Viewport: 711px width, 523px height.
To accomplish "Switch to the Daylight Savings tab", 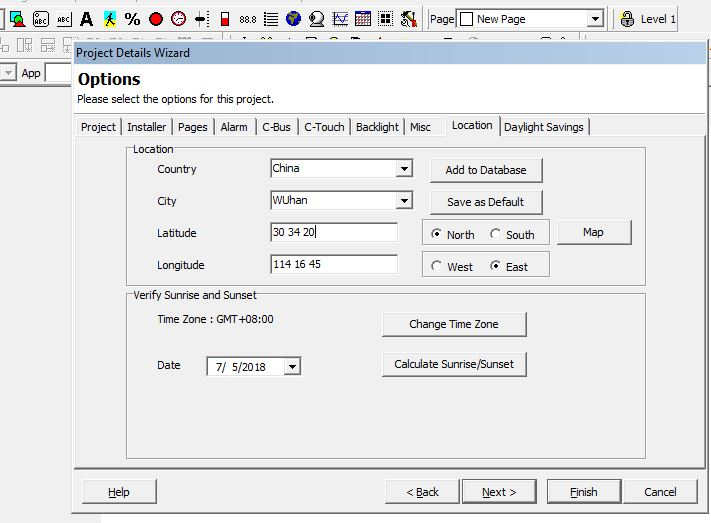I will [544, 127].
